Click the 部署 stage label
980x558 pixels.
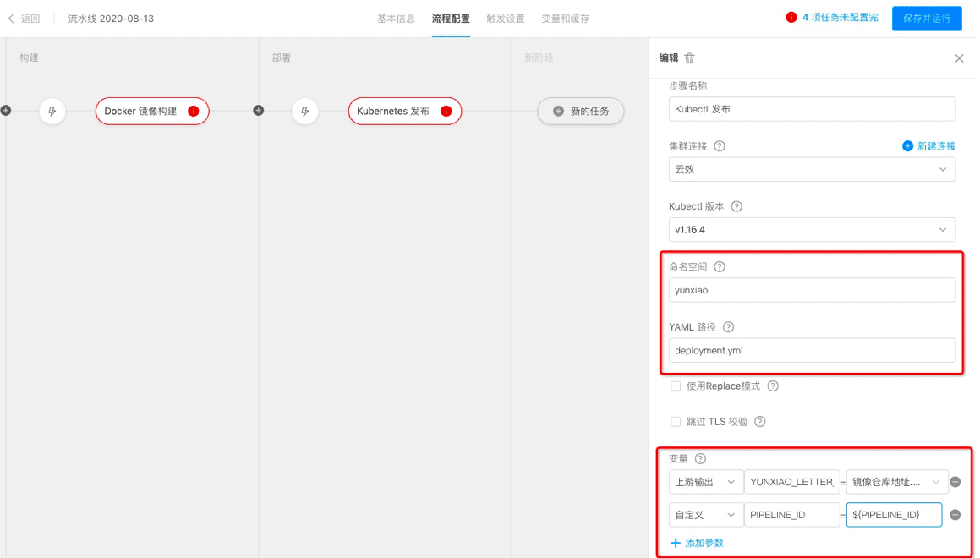[282, 57]
